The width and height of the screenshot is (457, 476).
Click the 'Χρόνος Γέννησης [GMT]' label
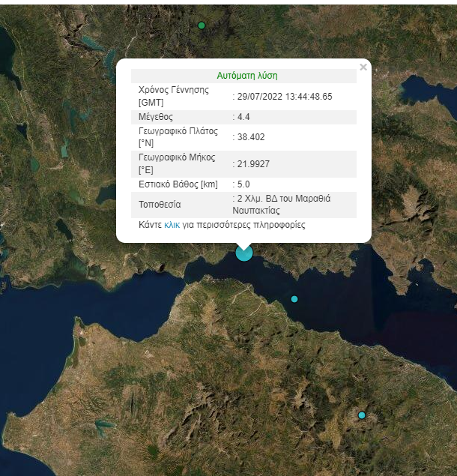coord(173,96)
